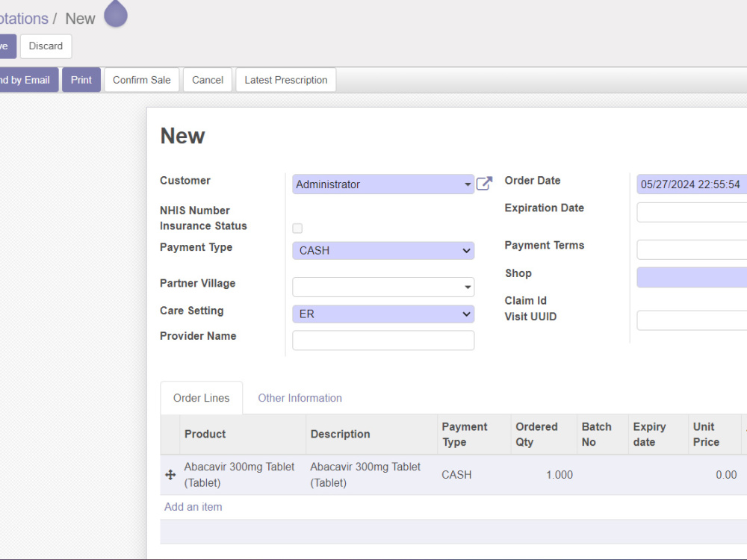Click the avatar icon in the header

115,14
